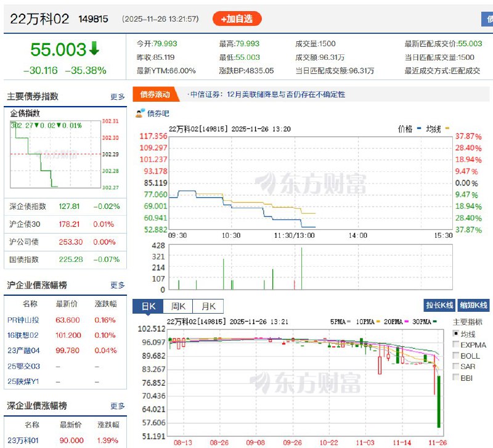Image resolution: width=493 pixels, height=448 pixels.
Task: Enable the SAR indicator checkbox
Action: pyautogui.click(x=455, y=366)
